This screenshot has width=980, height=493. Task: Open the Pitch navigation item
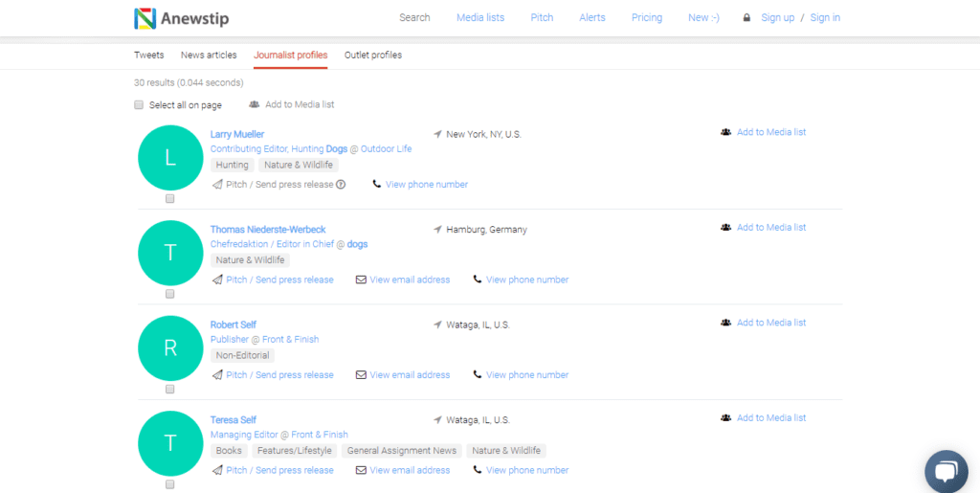coord(542,17)
